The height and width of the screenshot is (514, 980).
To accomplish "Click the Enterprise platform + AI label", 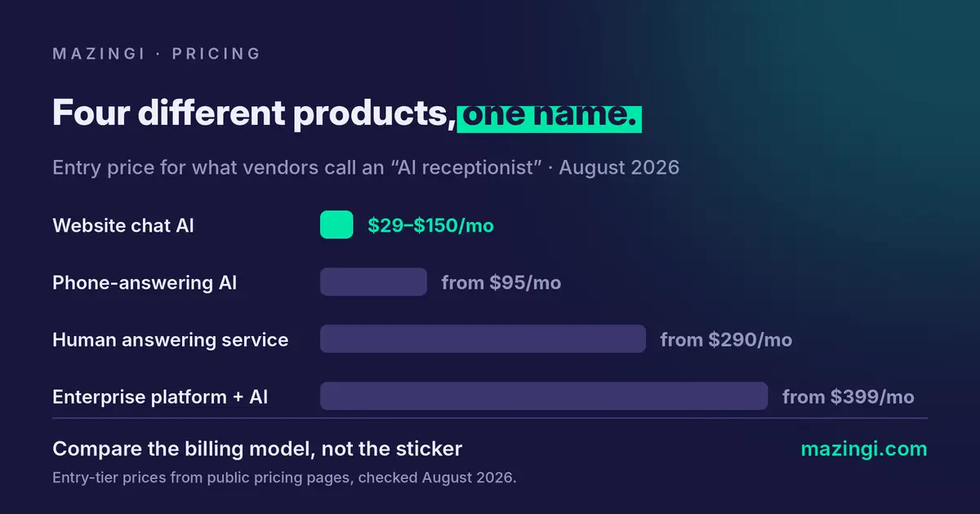I will [160, 397].
